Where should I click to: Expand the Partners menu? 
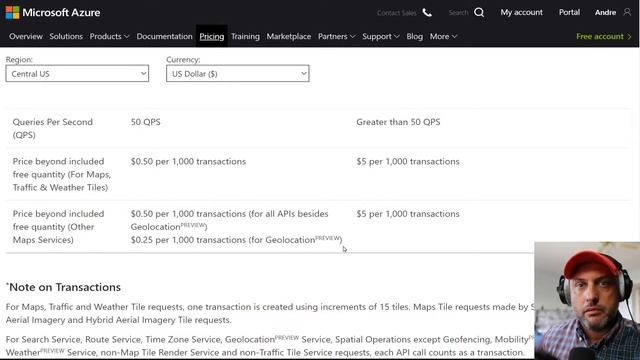(336, 36)
